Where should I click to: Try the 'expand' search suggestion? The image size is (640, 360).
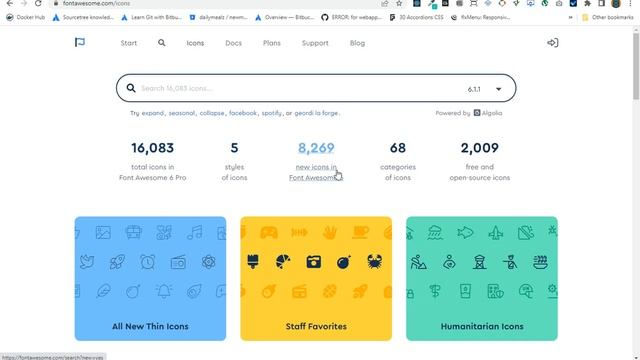[153, 113]
